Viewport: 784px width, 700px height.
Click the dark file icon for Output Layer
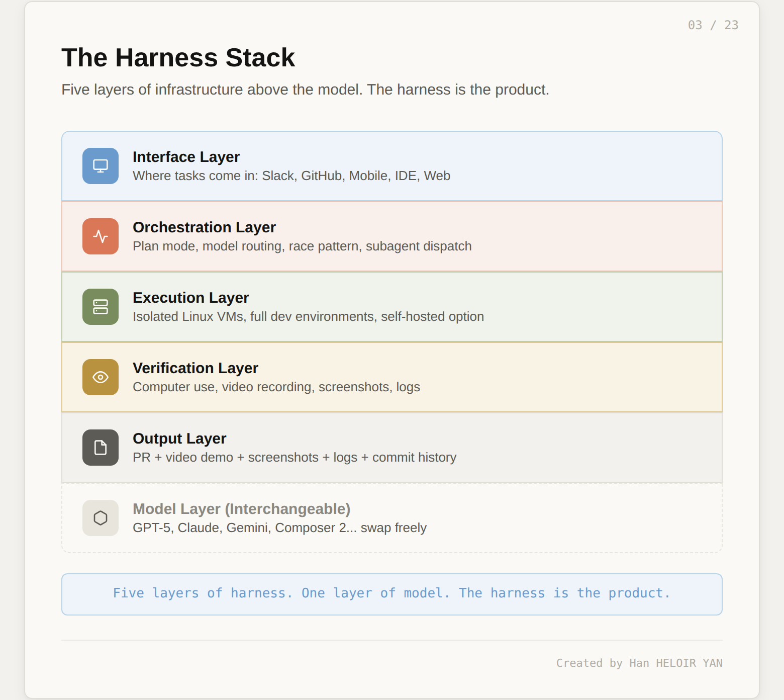click(101, 448)
